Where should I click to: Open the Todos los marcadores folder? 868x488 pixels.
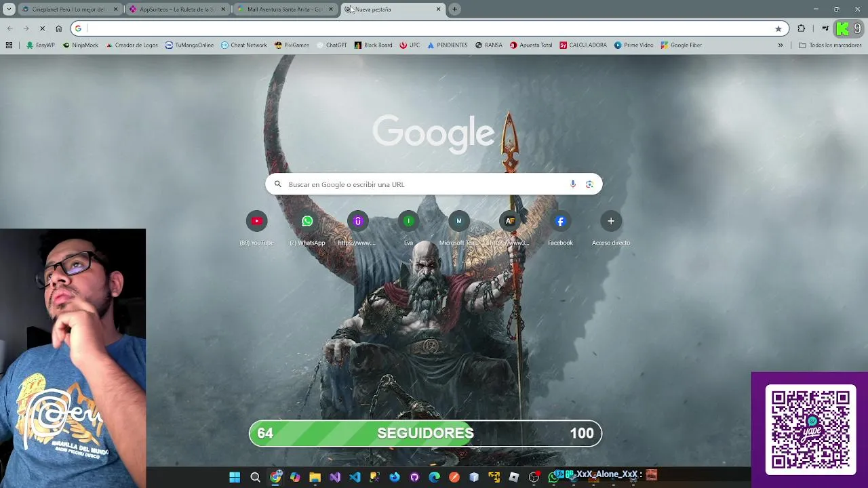pos(830,45)
